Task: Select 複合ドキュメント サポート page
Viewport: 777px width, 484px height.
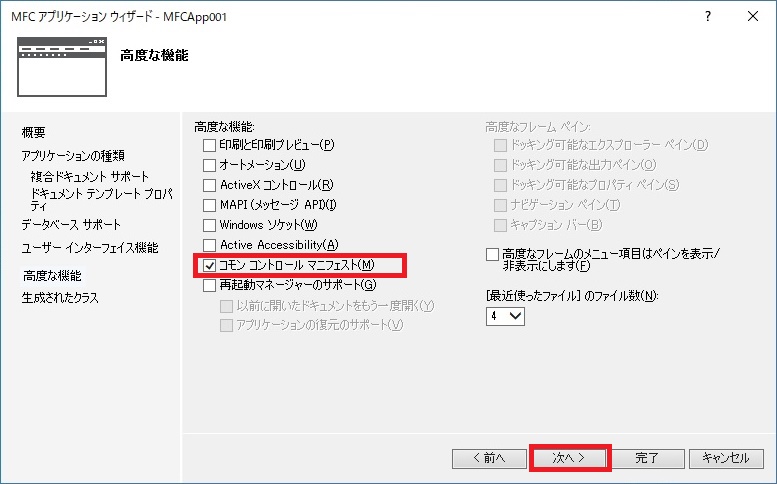Action: tap(90, 176)
